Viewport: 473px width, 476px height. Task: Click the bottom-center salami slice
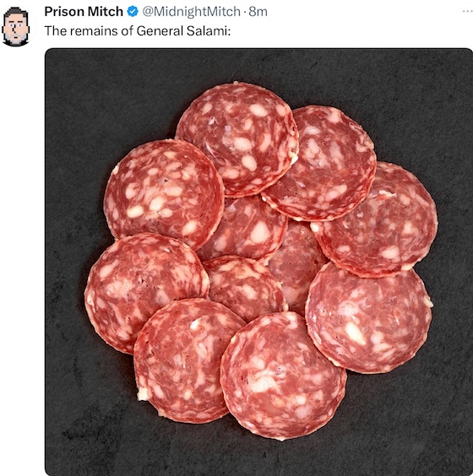point(282,375)
